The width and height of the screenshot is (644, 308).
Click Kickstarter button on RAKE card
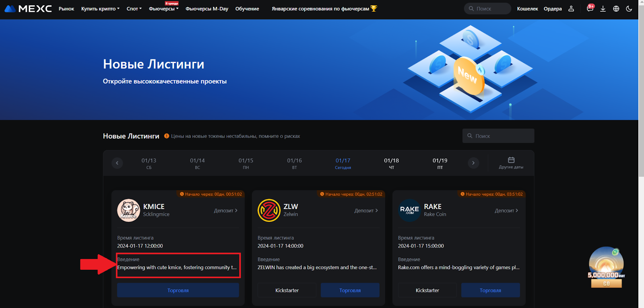click(427, 290)
